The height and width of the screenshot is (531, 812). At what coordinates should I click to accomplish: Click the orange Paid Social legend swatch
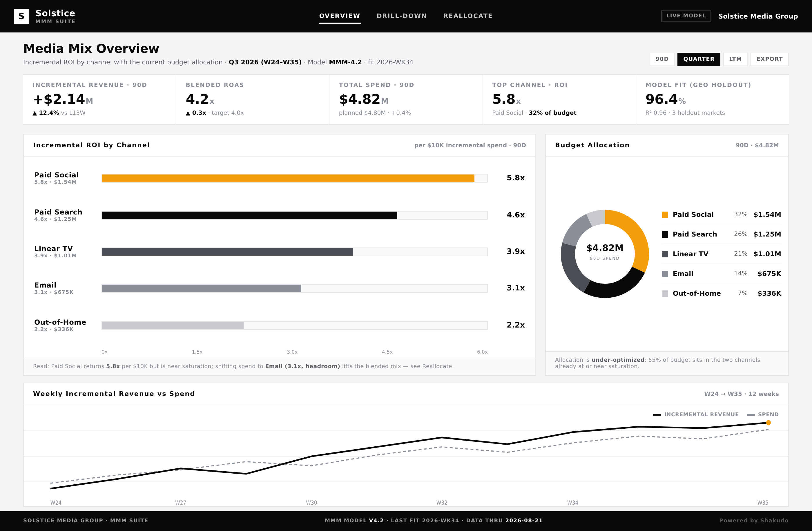tap(665, 214)
